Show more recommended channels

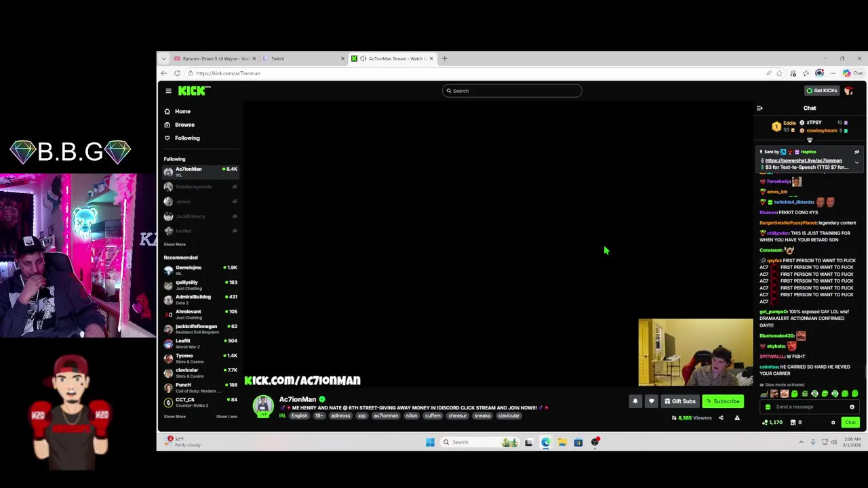pos(174,417)
